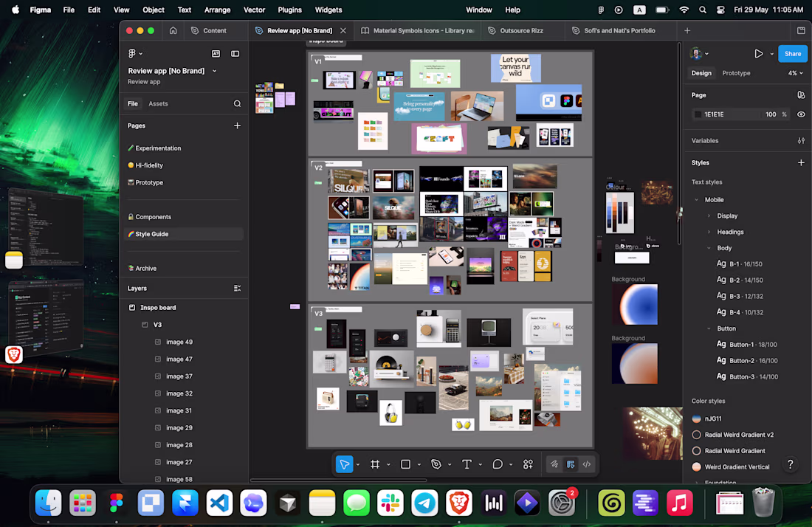Screen dimensions: 812x527
Task: Go to the Components page
Action: (x=154, y=217)
